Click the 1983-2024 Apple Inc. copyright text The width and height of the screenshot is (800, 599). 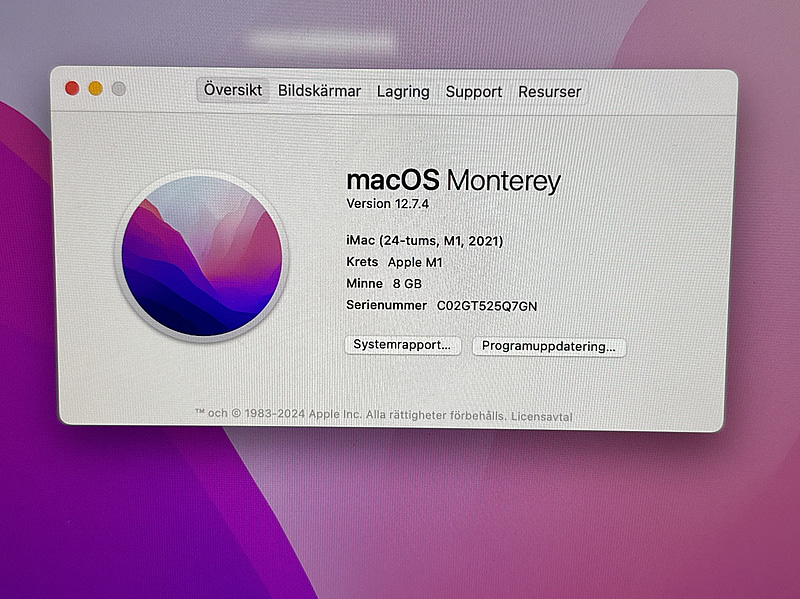tap(303, 414)
